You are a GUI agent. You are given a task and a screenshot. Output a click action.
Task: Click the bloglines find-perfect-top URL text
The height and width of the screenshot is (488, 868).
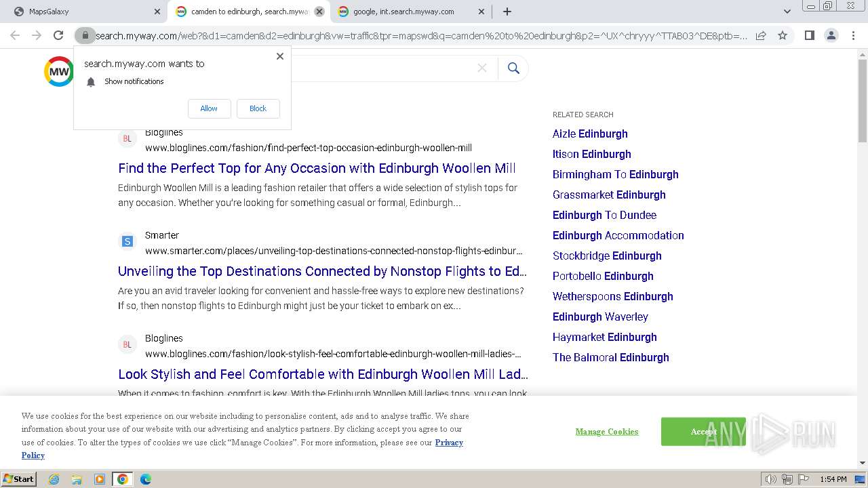tap(309, 148)
